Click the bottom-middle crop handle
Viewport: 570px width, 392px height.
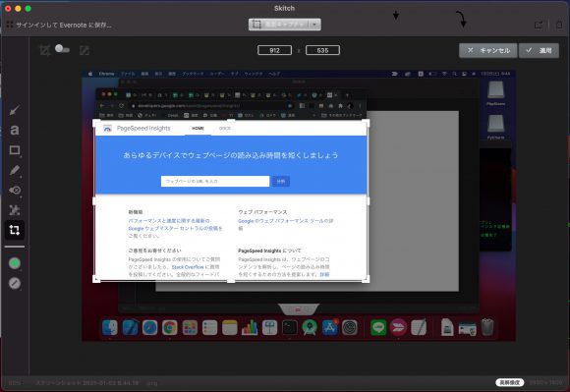pyautogui.click(x=231, y=281)
